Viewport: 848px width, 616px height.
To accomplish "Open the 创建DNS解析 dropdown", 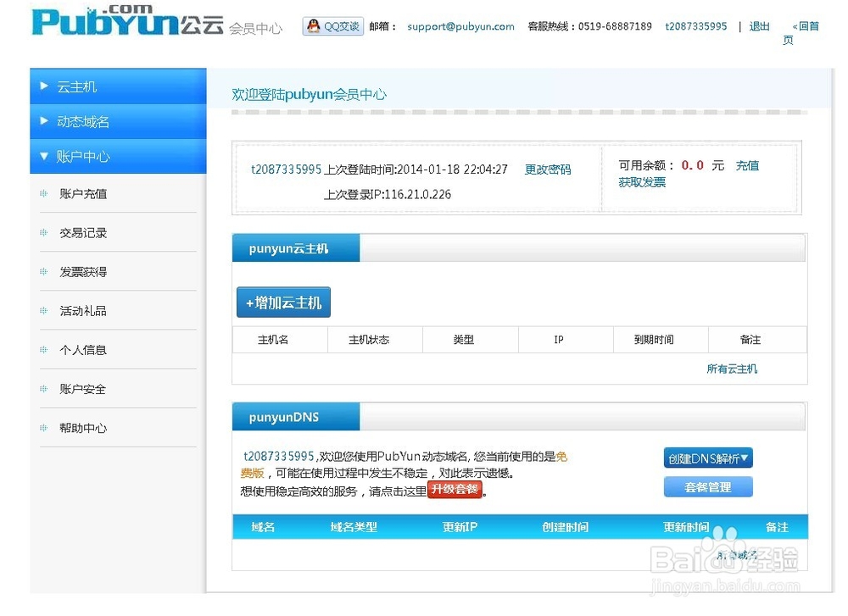I will [x=708, y=457].
